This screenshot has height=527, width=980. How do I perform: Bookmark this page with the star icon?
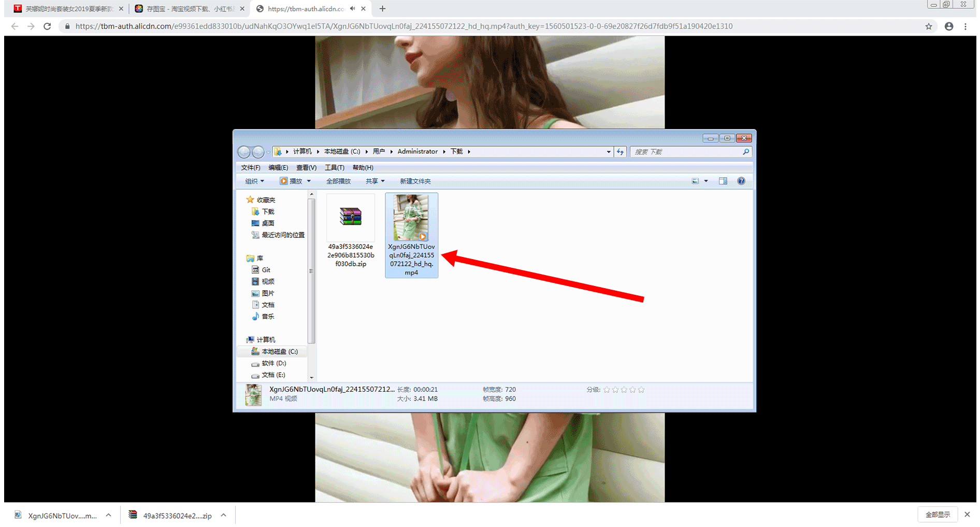point(929,26)
